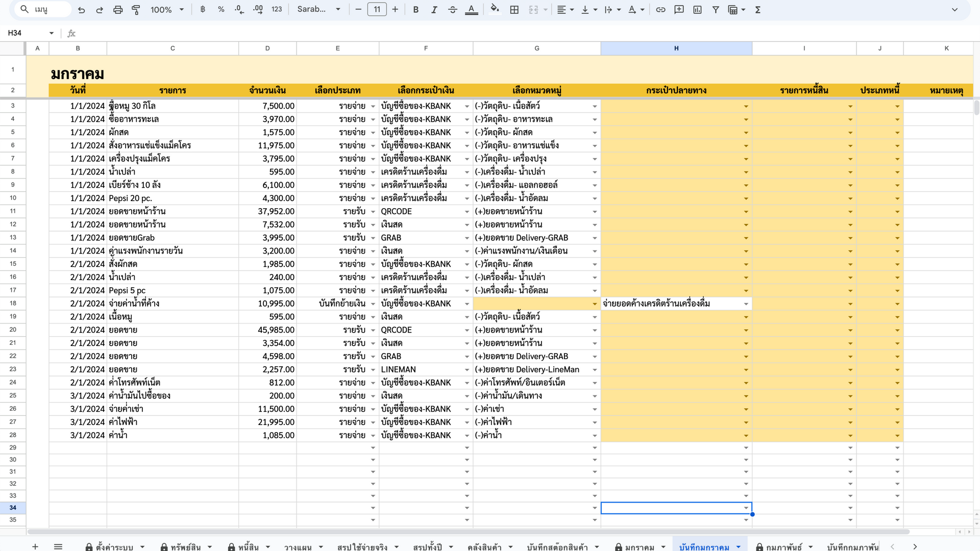
Task: Toggle italic formatting
Action: [x=434, y=10]
